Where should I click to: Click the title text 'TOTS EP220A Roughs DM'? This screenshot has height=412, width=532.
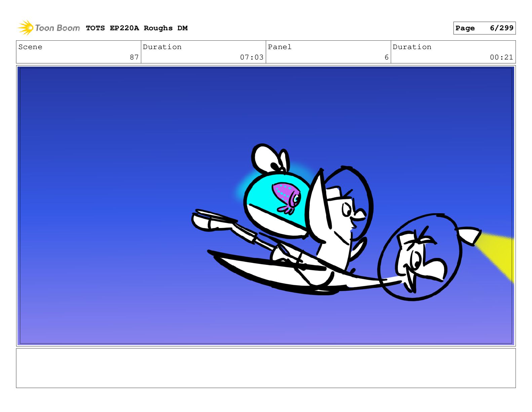137,28
